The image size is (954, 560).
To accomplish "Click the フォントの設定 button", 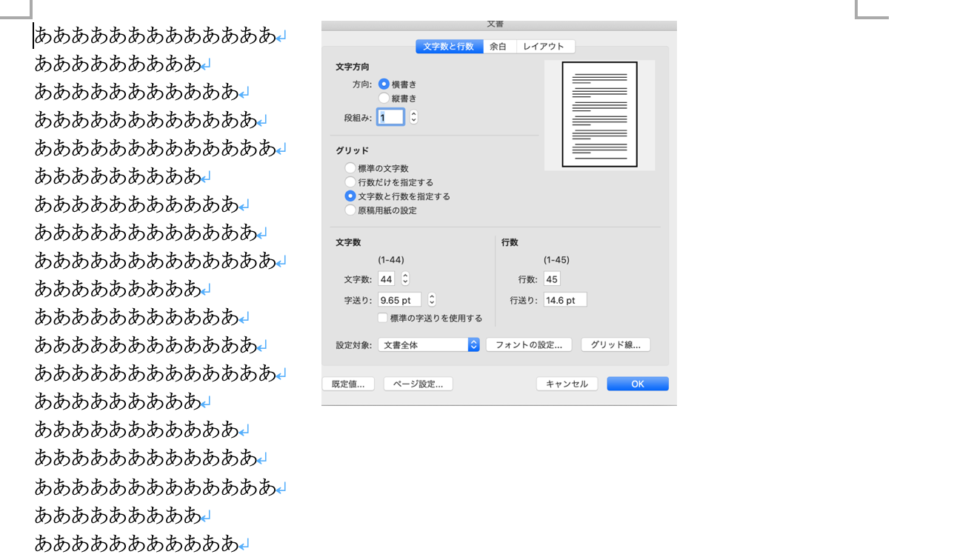I will pyautogui.click(x=529, y=344).
